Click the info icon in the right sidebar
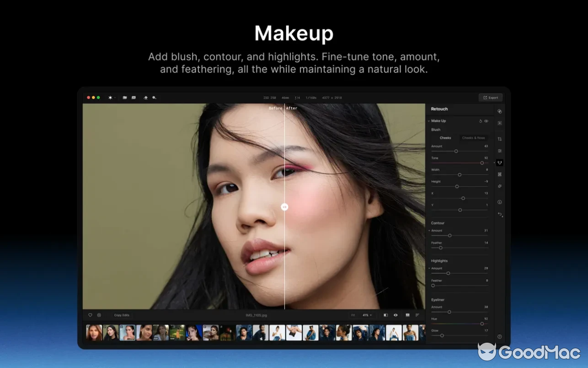Image resolution: width=588 pixels, height=368 pixels. [x=499, y=202]
